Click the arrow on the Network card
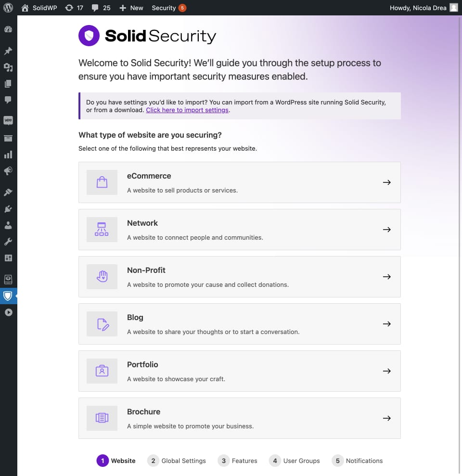Viewport: 462px width, 476px height. pyautogui.click(x=386, y=230)
